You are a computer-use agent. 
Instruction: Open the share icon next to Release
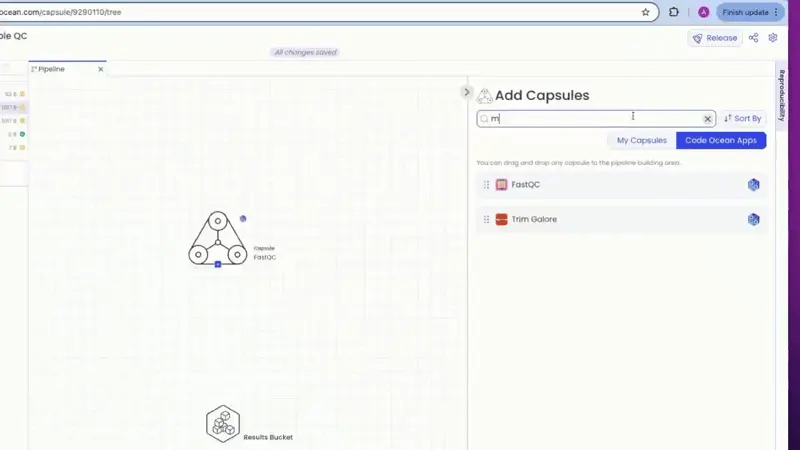pos(753,38)
